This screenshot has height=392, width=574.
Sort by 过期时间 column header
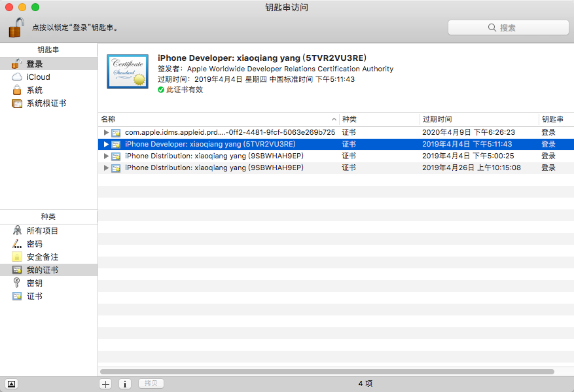(x=479, y=119)
